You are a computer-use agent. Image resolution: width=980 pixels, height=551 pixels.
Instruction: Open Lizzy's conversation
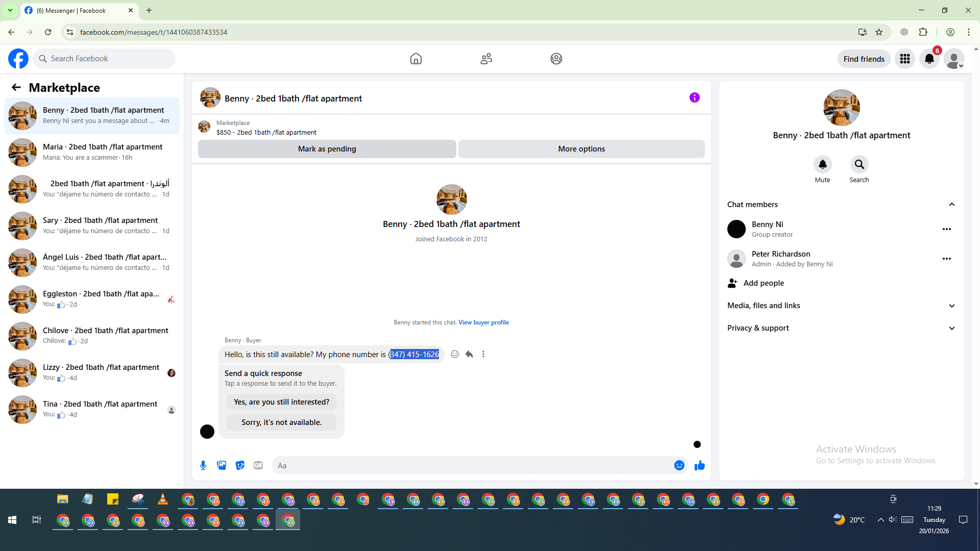coord(92,373)
